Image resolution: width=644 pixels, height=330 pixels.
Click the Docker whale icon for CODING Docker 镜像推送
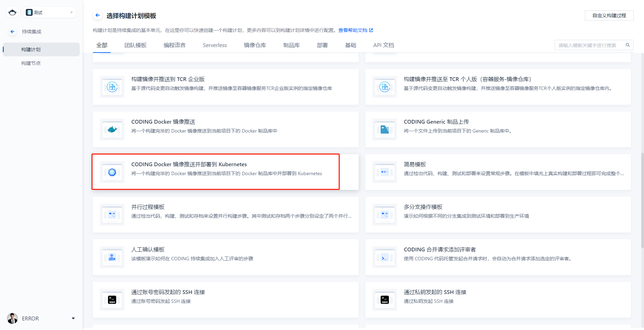point(112,129)
